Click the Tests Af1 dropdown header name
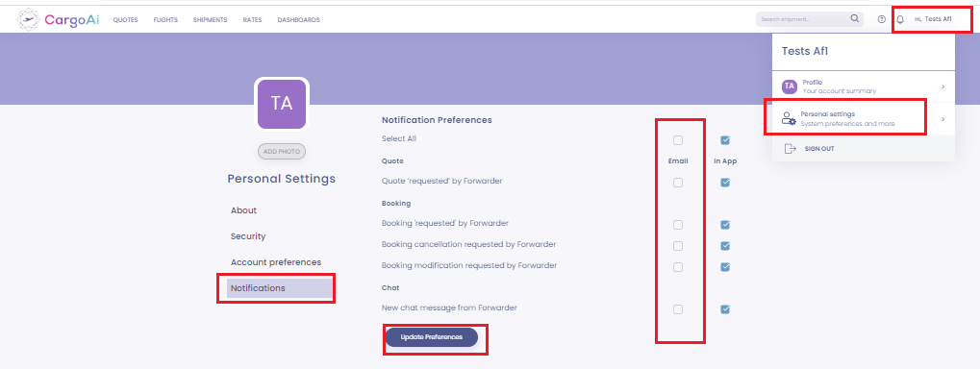Screen dimensions: 980x369 tap(805, 51)
